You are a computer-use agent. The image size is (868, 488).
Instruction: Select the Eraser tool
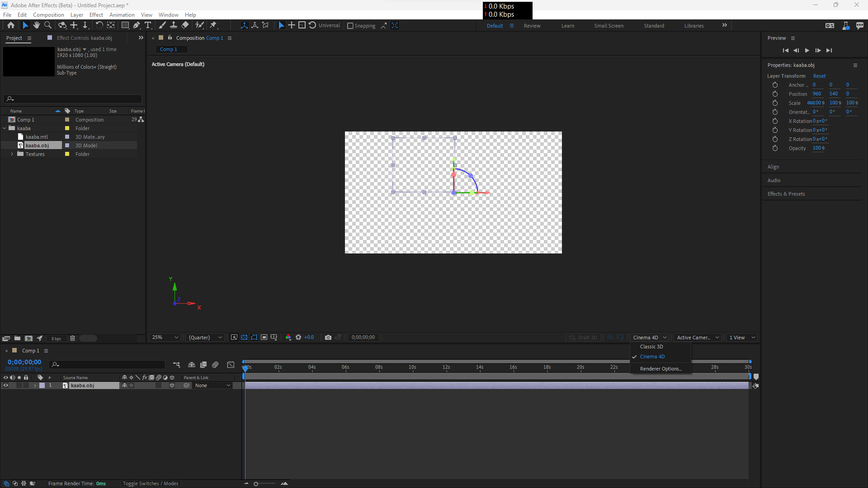pos(185,25)
